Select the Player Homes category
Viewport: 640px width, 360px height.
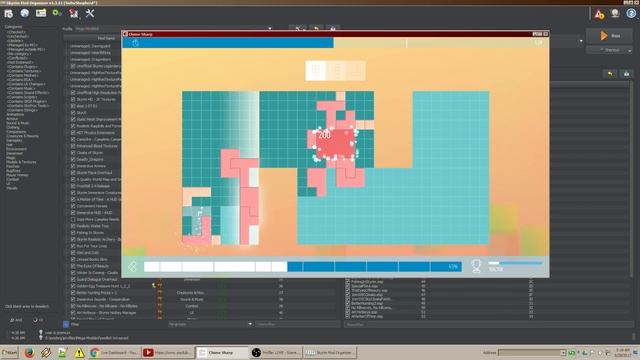[x=17, y=175]
